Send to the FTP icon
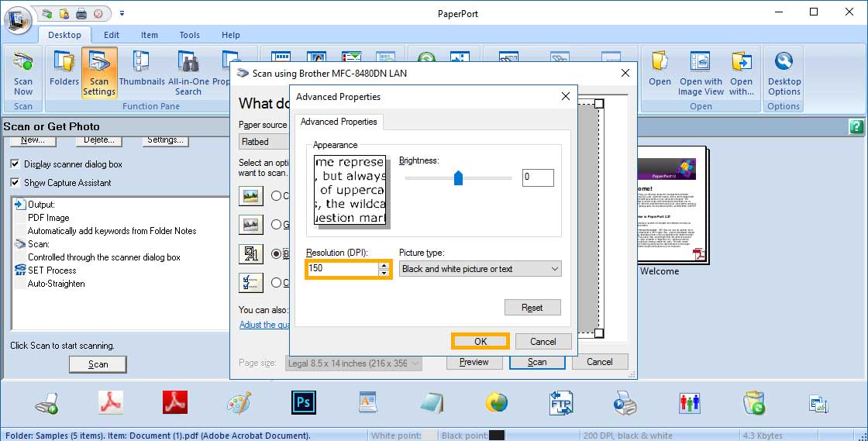 [561, 403]
